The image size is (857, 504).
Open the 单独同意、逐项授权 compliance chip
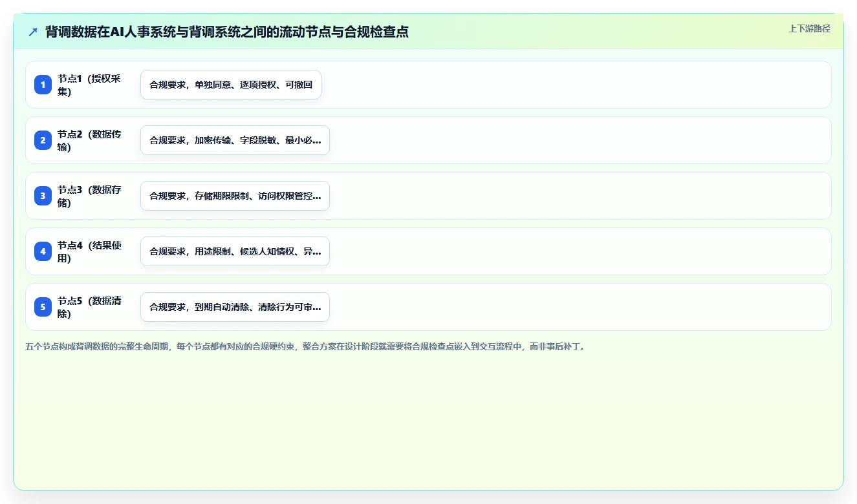point(231,85)
